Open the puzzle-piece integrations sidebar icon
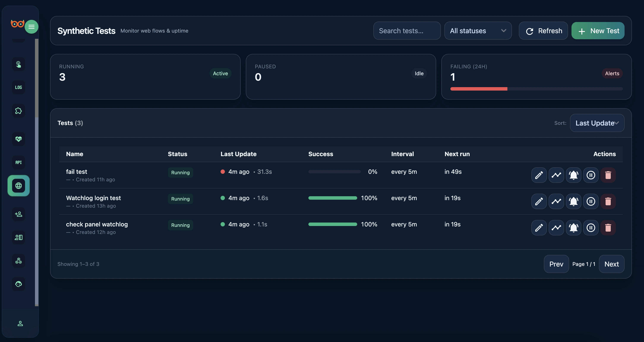 [19, 111]
